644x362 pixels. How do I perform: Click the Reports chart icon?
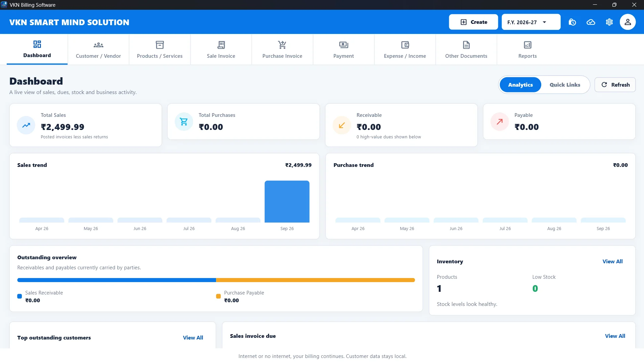[527, 45]
